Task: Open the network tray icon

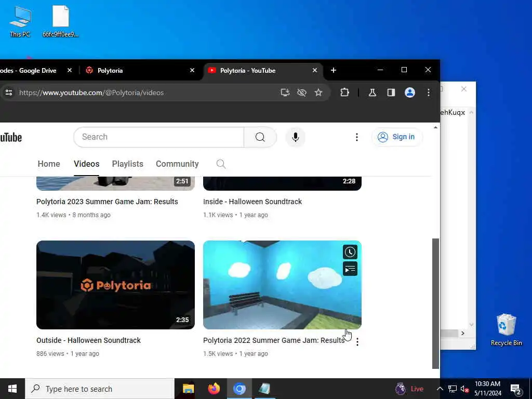Action: coord(453,389)
